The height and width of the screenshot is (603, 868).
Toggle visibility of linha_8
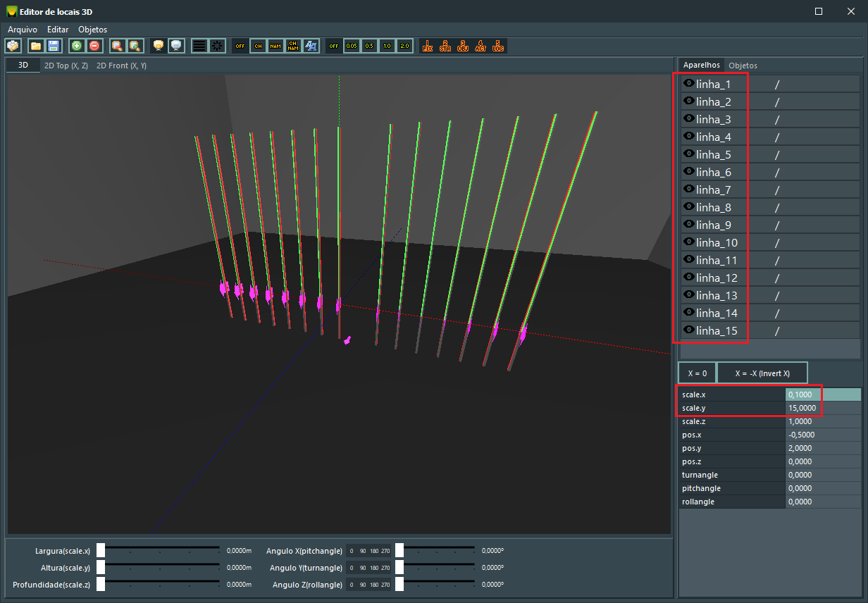tap(688, 206)
